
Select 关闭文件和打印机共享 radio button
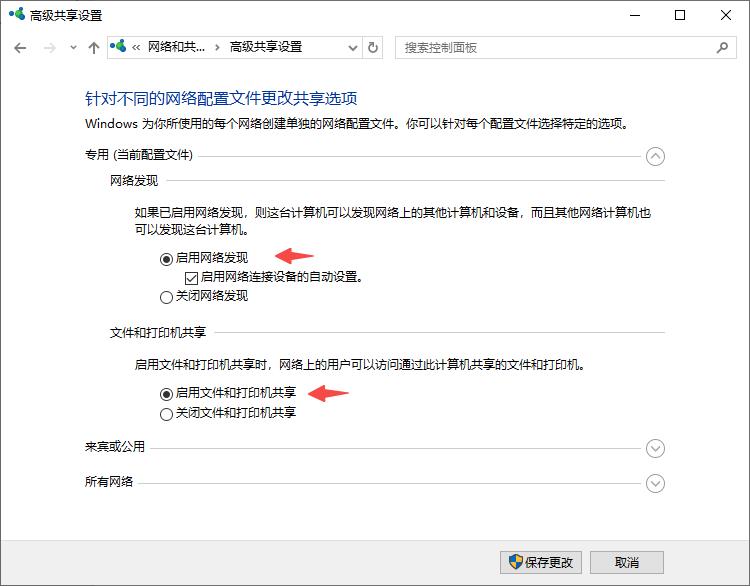[x=166, y=414]
